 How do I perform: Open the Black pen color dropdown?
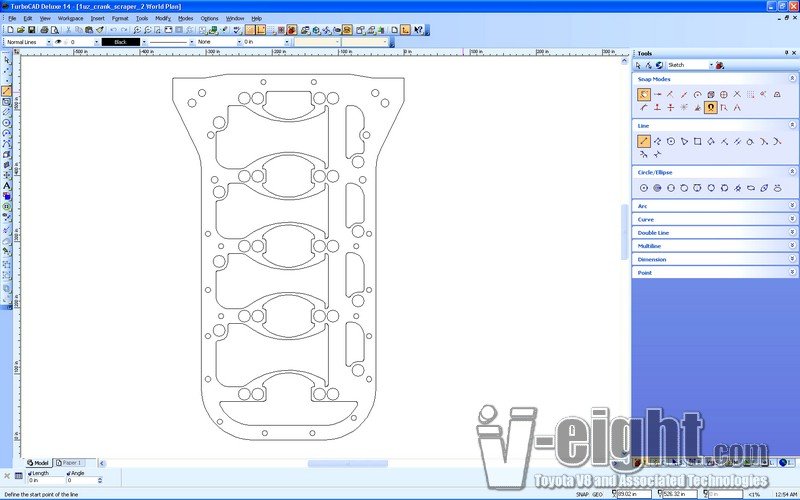(145, 42)
